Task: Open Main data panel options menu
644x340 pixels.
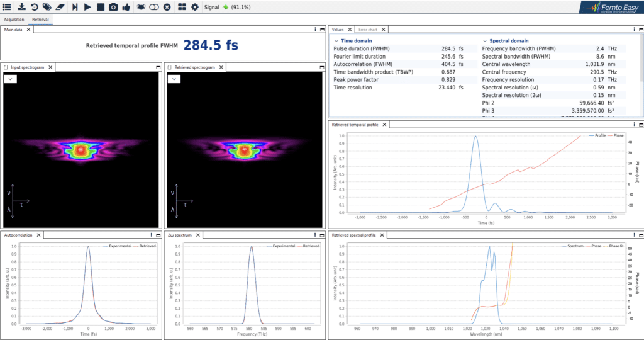Action: click(316, 30)
